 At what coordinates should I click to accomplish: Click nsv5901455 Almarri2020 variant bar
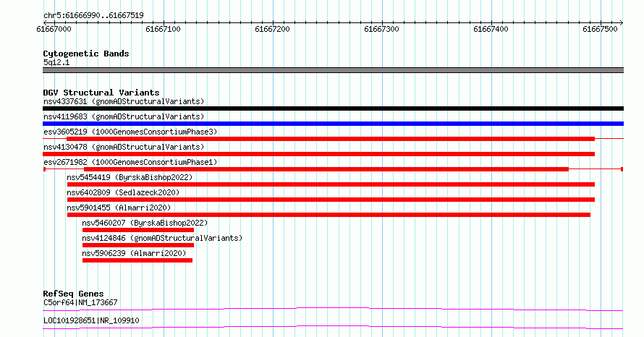(329, 215)
